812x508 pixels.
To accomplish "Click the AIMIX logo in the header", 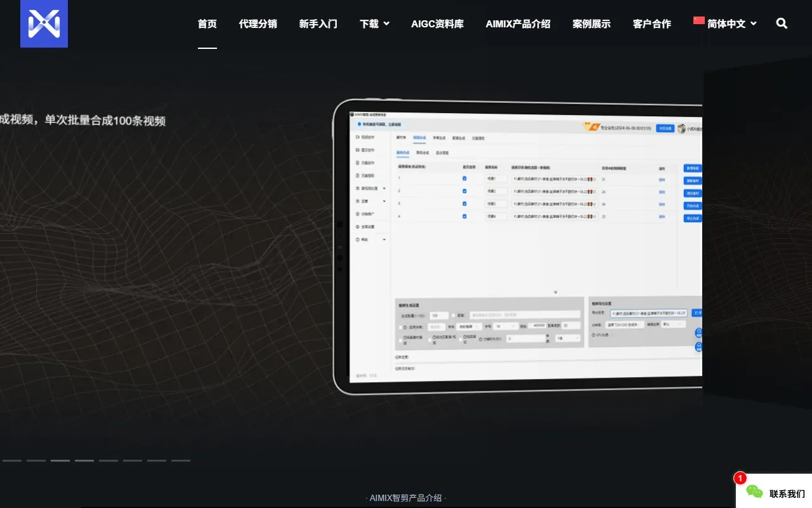I will point(44,23).
